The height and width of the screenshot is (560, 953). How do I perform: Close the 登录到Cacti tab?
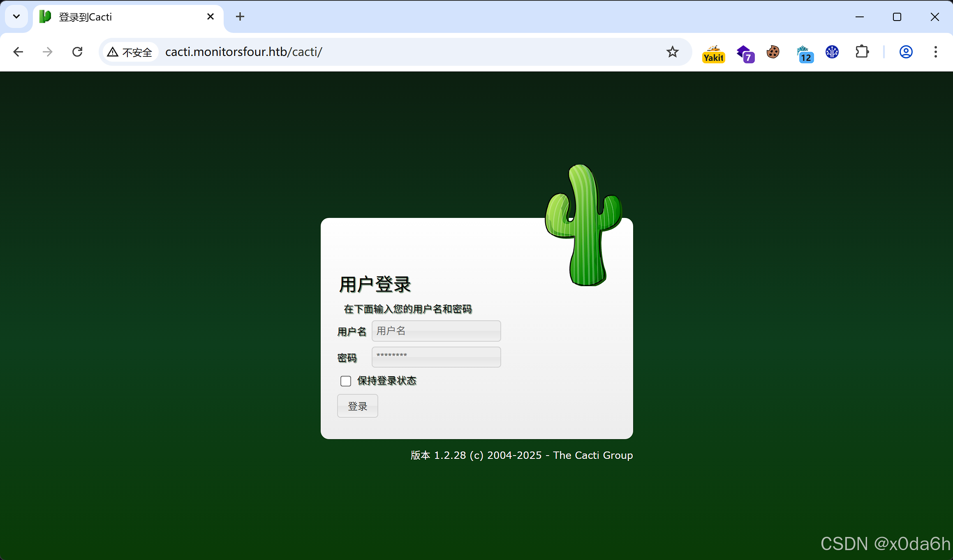click(x=210, y=17)
